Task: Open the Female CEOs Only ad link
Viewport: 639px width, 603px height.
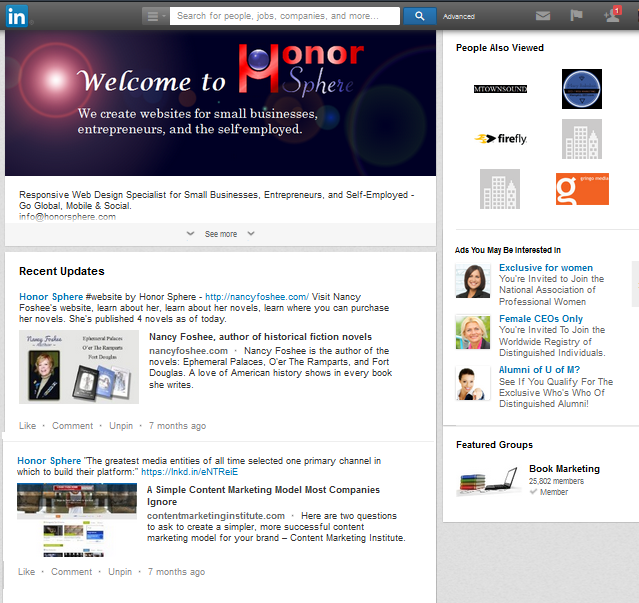Action: tap(541, 319)
